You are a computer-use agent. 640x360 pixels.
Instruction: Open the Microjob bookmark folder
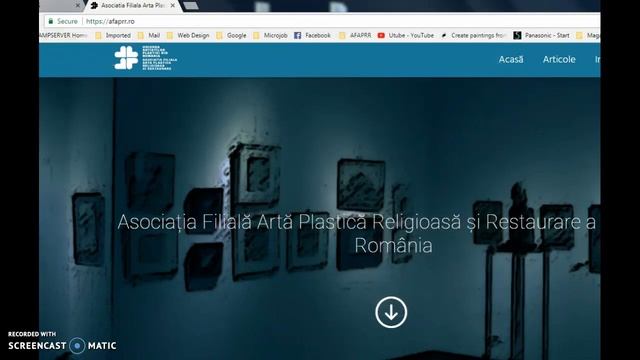click(270, 36)
